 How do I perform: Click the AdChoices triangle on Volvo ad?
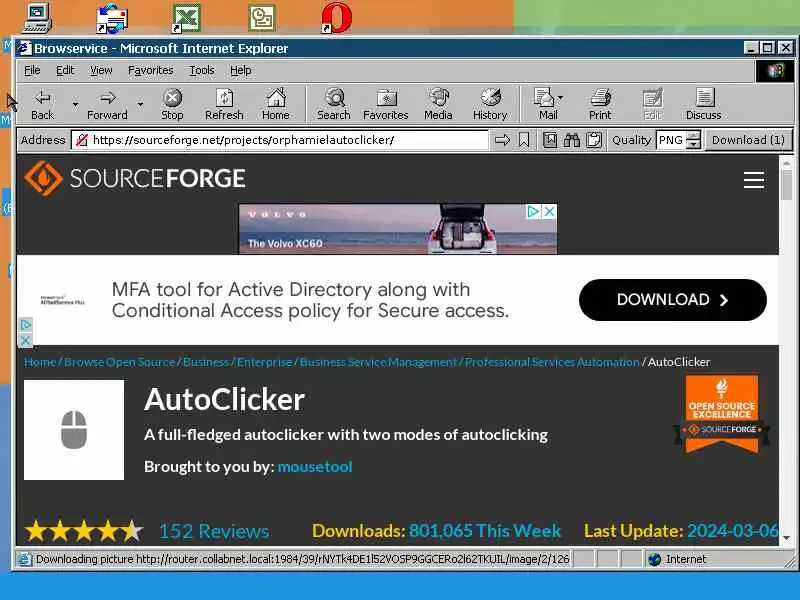pos(533,211)
